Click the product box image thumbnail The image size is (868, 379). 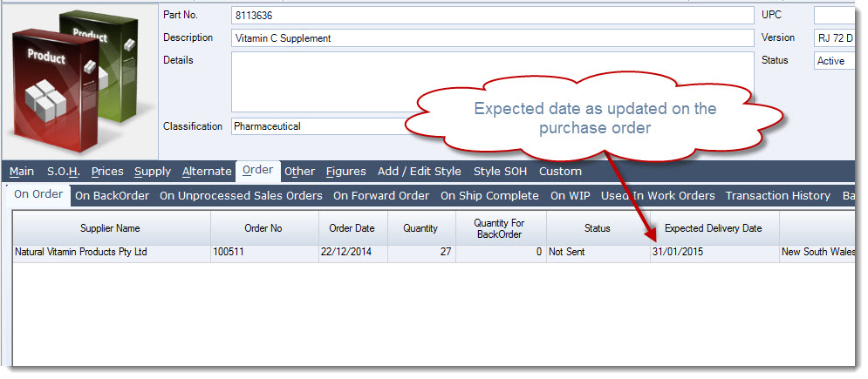pos(79,81)
